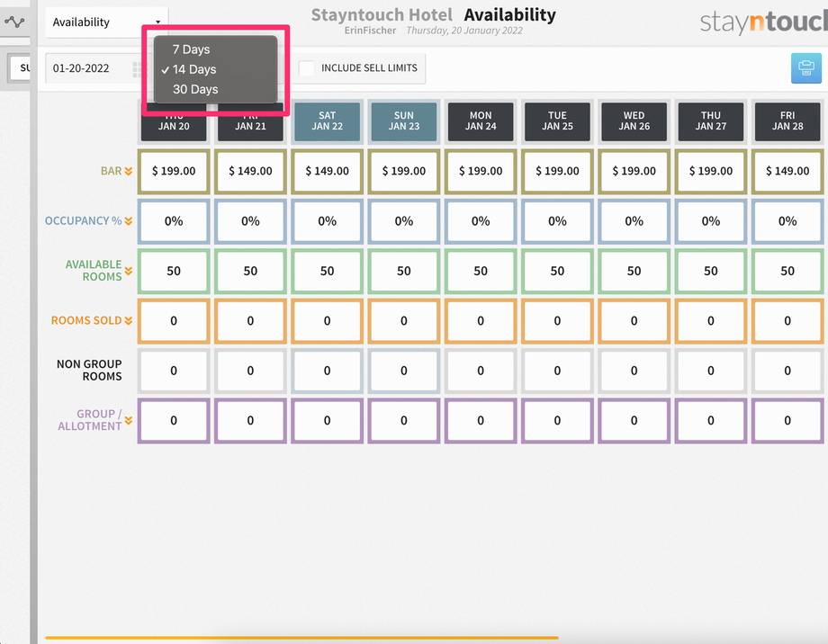Click the 0% occupancy cell for Jan 20
Screen dimensions: 828x644
point(174,221)
